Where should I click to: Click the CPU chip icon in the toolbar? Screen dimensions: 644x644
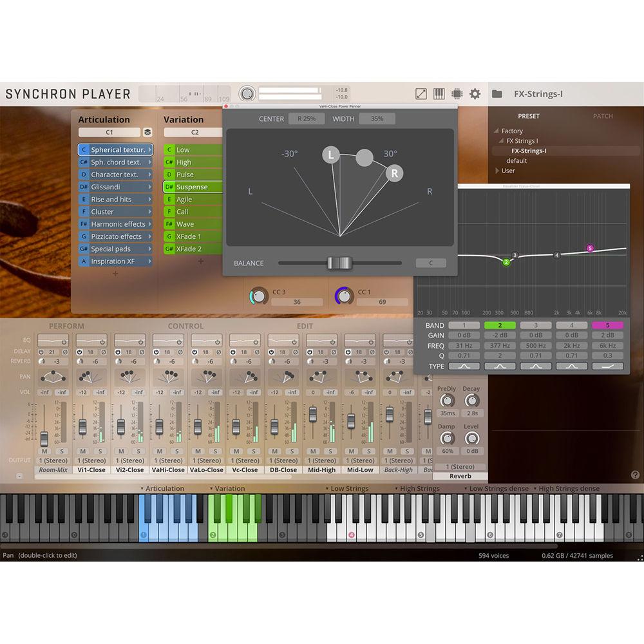tap(457, 93)
